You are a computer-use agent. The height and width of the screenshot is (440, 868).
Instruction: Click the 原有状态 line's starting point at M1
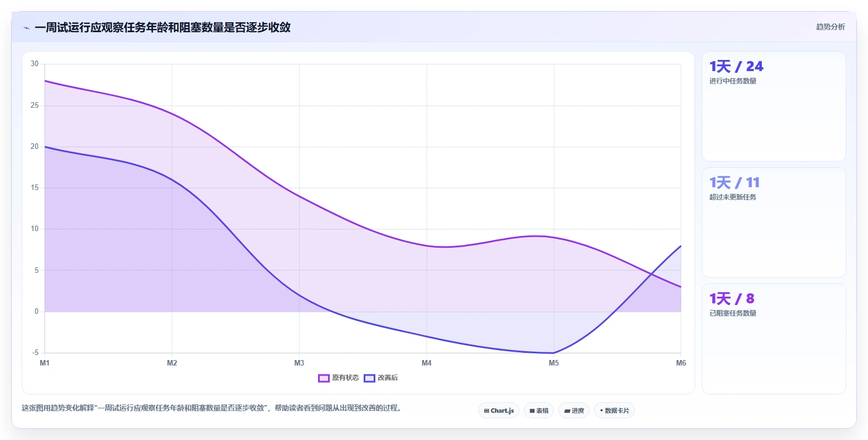point(44,81)
